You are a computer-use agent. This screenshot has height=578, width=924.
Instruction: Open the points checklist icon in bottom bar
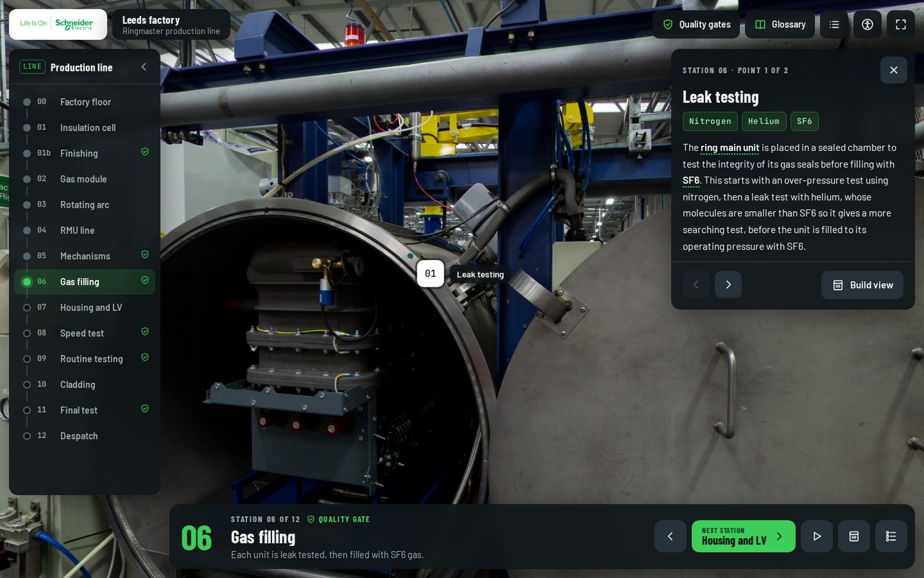pyautogui.click(x=891, y=536)
